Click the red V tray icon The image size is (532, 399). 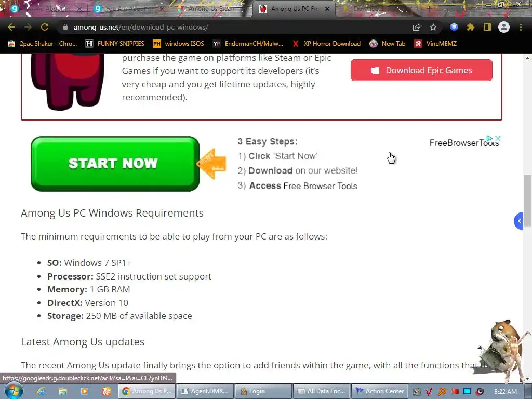[429, 392]
